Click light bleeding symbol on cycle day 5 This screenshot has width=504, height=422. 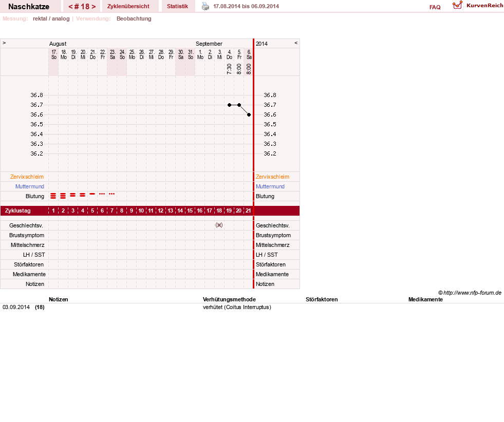92,194
